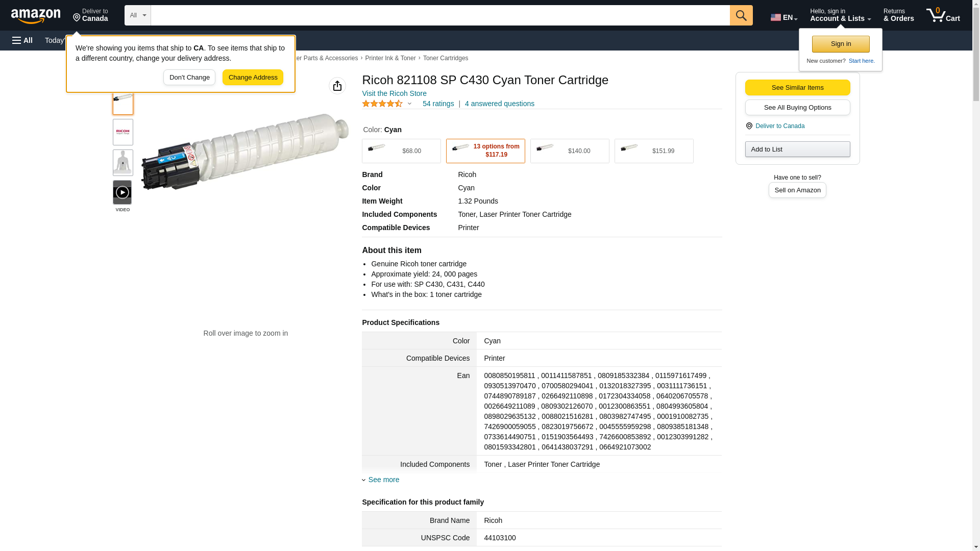The height and width of the screenshot is (551, 980).
Task: Click the search magnifier button
Action: click(741, 15)
